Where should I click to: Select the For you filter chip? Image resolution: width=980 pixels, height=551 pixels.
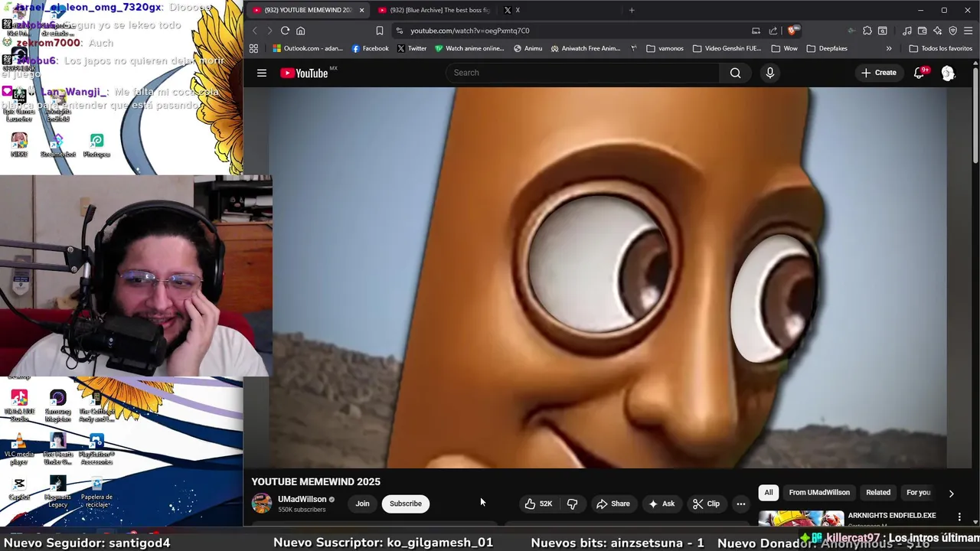pos(918,493)
